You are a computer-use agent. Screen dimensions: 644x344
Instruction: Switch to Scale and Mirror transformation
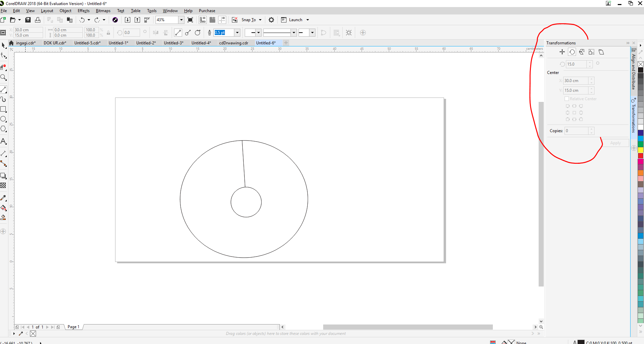point(582,52)
